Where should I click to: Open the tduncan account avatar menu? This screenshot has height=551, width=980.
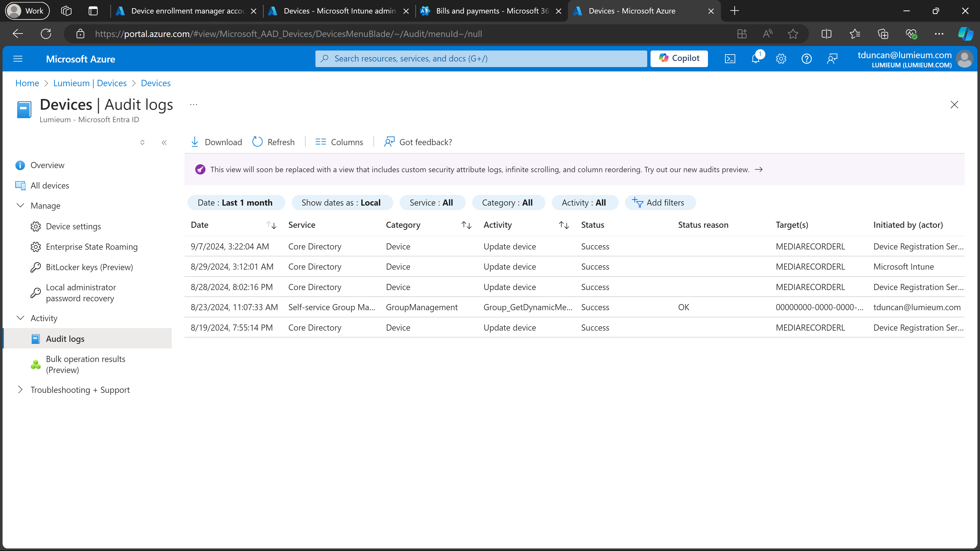(x=964, y=59)
